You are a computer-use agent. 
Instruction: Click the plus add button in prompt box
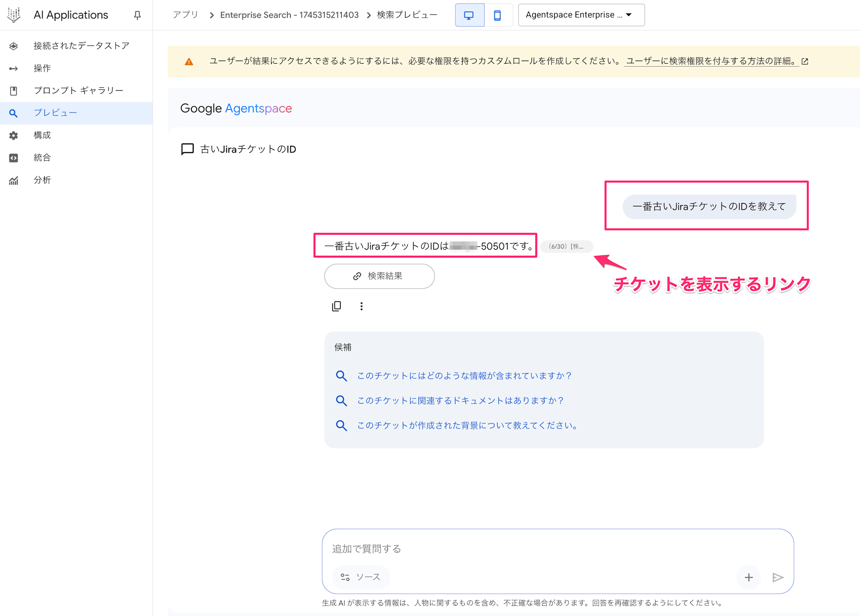tap(749, 577)
